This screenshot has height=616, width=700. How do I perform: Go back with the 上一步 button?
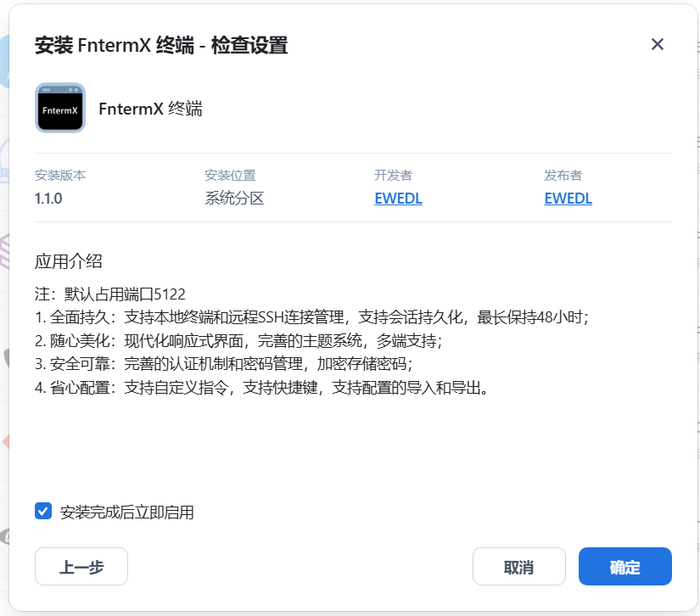point(81,567)
